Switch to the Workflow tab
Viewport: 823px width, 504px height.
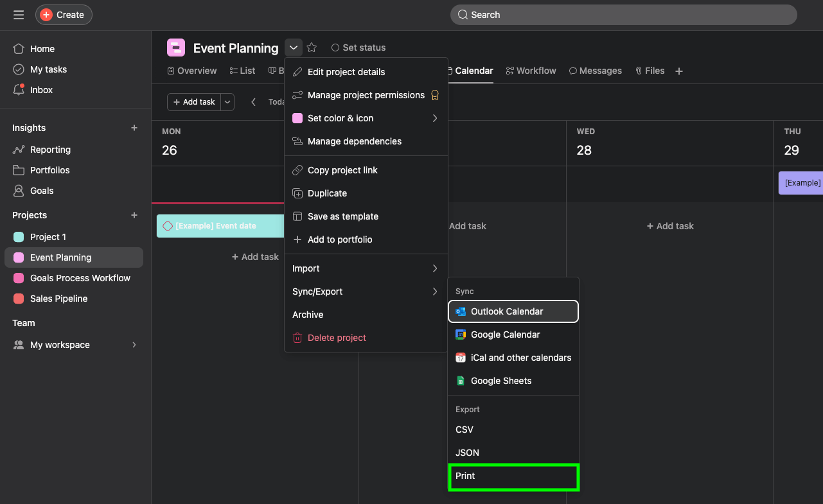click(531, 71)
